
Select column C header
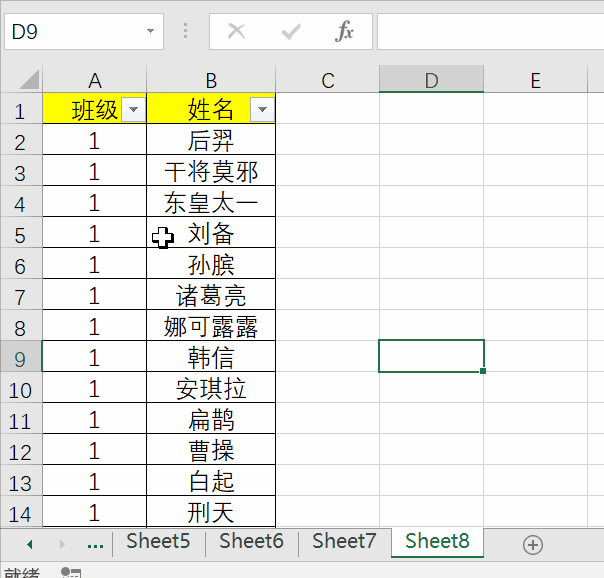coord(327,80)
